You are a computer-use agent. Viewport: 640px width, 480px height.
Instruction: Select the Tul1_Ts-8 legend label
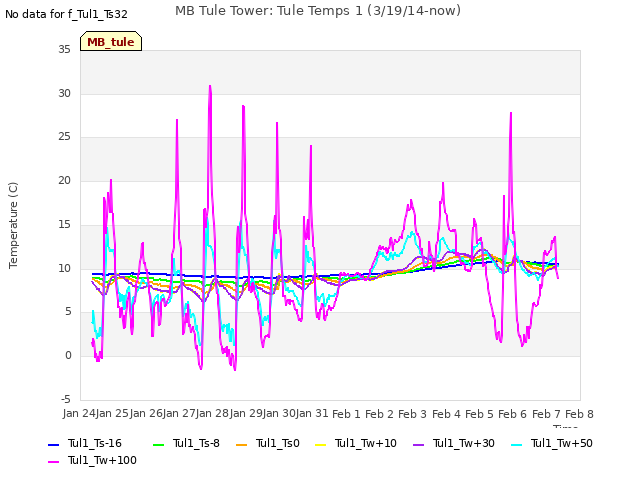point(196,443)
